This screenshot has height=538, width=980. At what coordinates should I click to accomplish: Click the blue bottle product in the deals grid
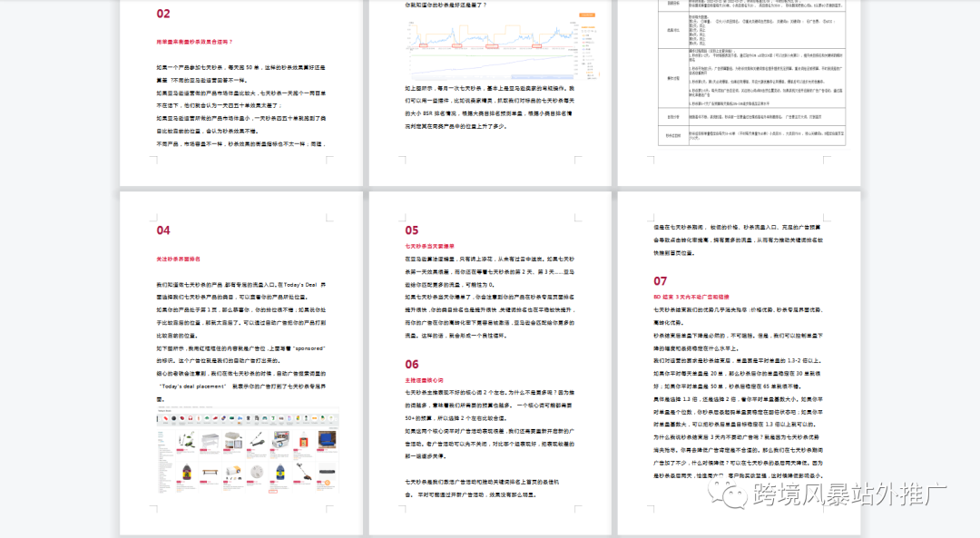pyautogui.click(x=280, y=472)
